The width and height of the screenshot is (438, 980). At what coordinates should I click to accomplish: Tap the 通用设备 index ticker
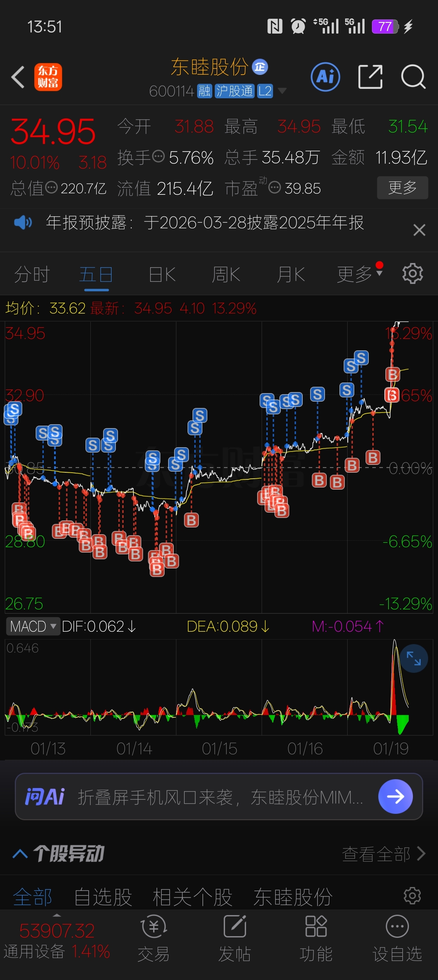click(x=57, y=941)
